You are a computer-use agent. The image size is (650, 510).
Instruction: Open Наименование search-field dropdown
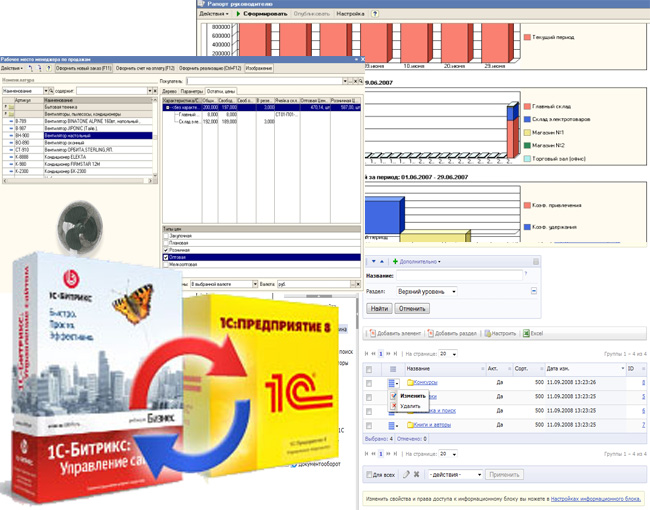(46, 91)
